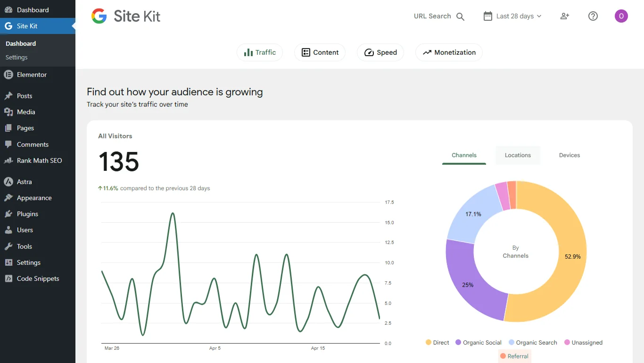Image resolution: width=644 pixels, height=363 pixels.
Task: Click the 52.9% Direct donut segment
Action: point(573,257)
